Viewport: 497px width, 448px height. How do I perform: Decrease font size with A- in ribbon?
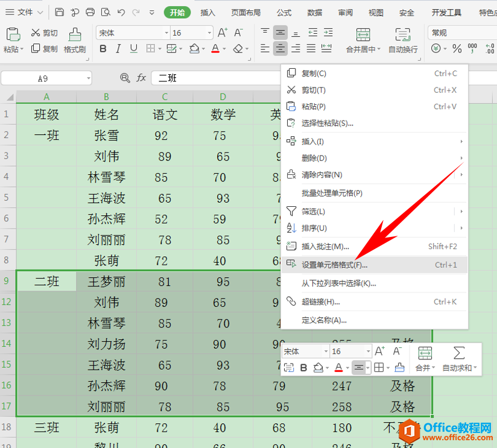click(x=238, y=33)
